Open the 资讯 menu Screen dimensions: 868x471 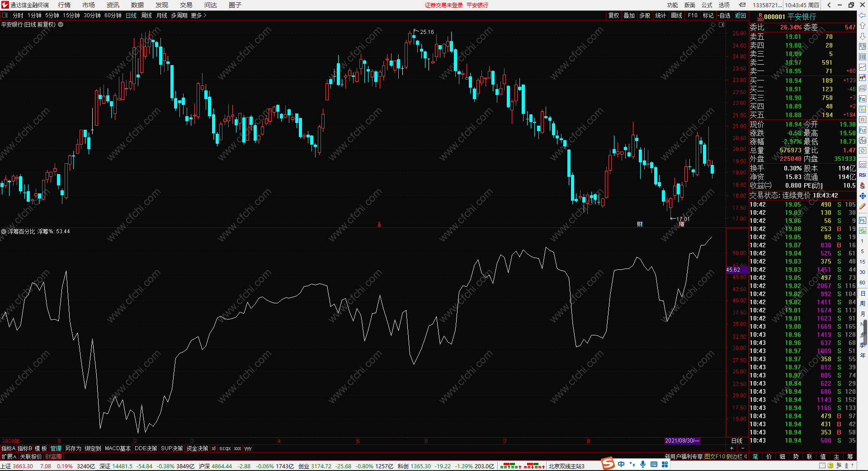click(x=113, y=5)
